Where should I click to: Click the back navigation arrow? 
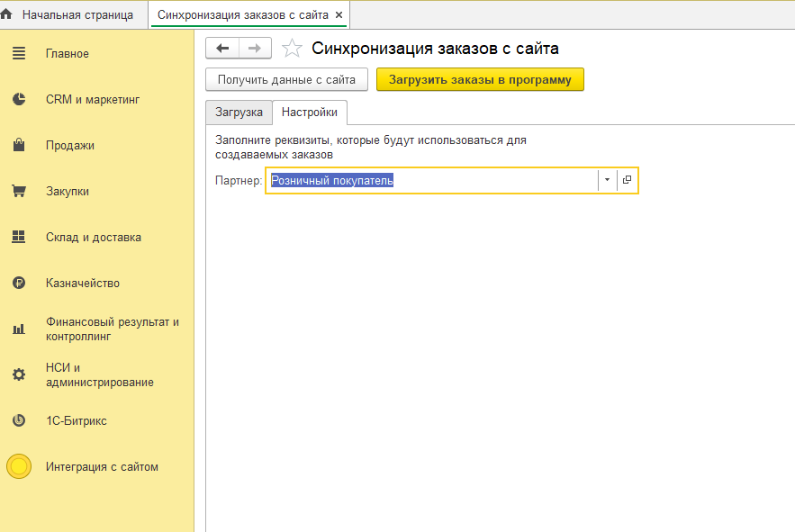click(x=222, y=48)
